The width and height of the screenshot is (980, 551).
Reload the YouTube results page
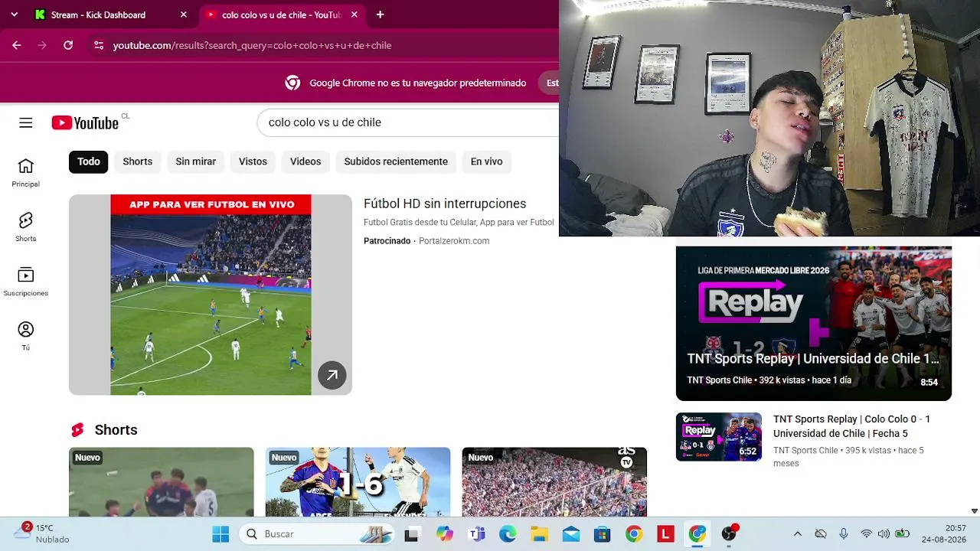[68, 45]
